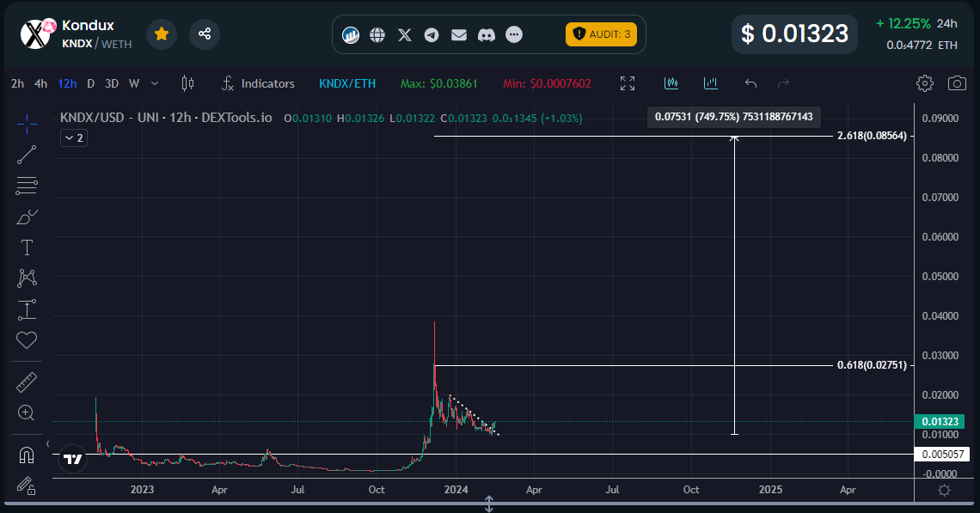Toggle the favorites star for Kondux
980x513 pixels.
click(x=161, y=34)
